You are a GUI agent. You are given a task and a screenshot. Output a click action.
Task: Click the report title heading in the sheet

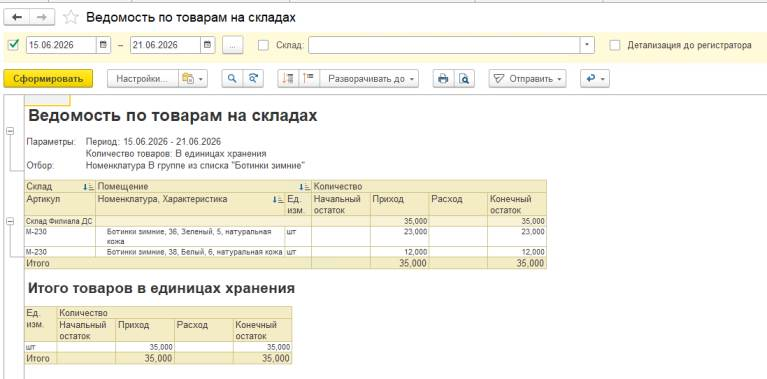173,116
